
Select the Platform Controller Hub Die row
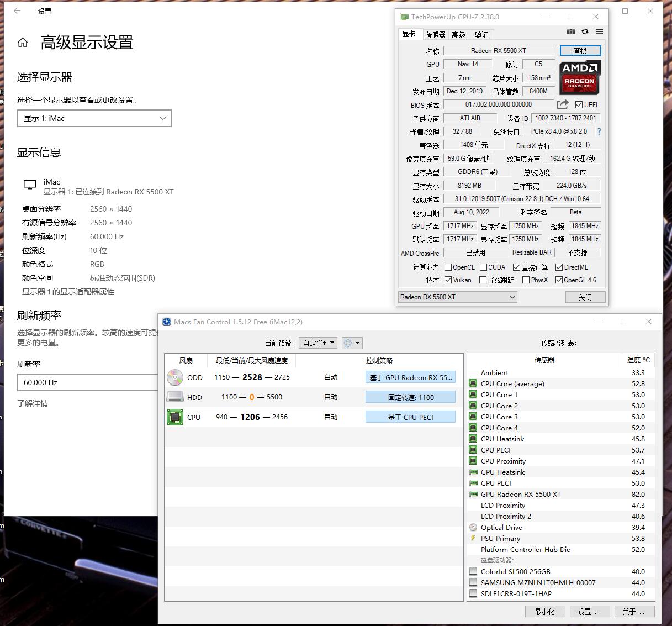(x=561, y=549)
